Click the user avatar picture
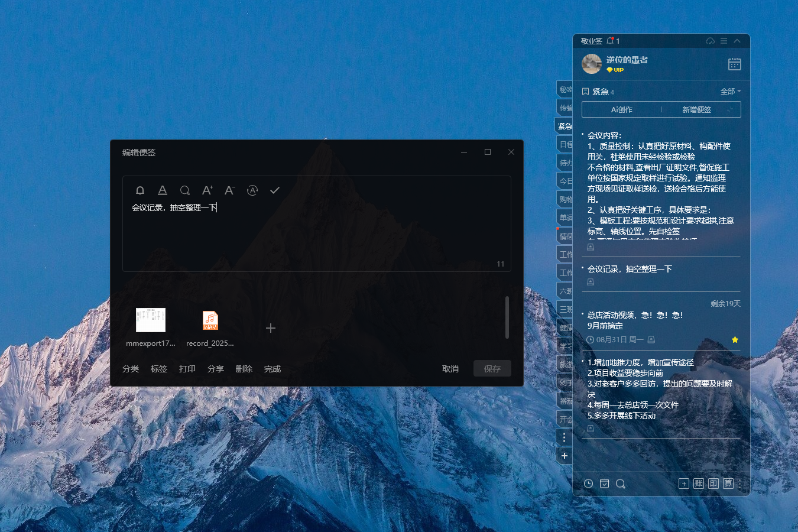The width and height of the screenshot is (798, 532). coord(592,64)
